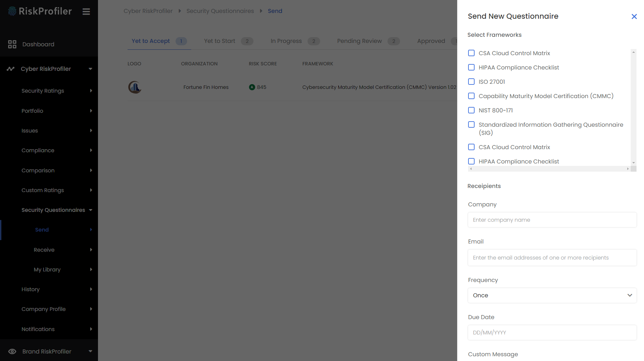Click the Send breadcrumb link
This screenshot has height=361, width=644.
[x=275, y=11]
